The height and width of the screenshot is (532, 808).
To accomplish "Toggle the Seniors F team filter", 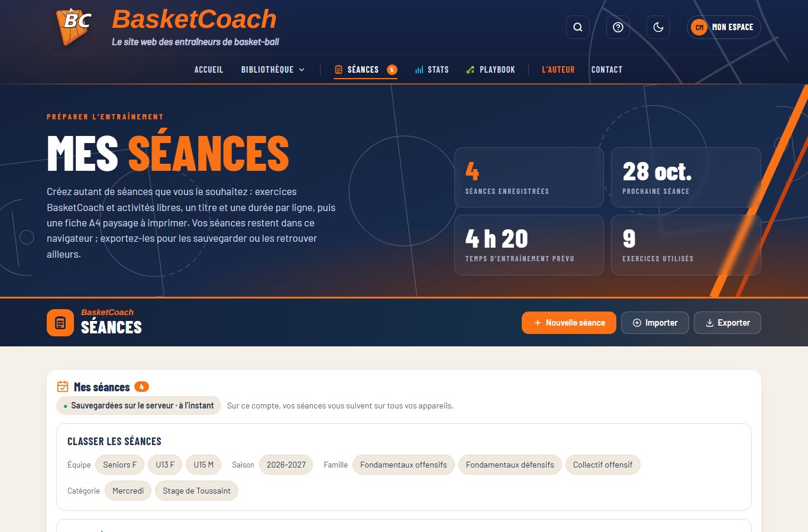I will tap(119, 465).
